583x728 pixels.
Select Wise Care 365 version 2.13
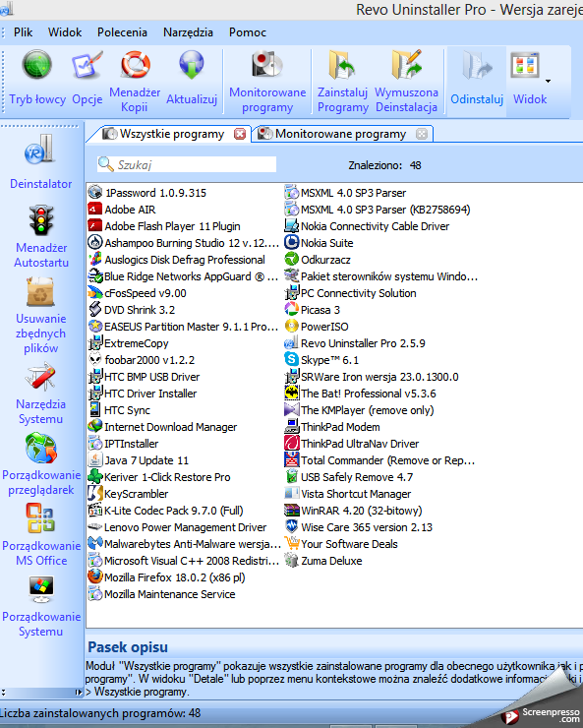359,527
